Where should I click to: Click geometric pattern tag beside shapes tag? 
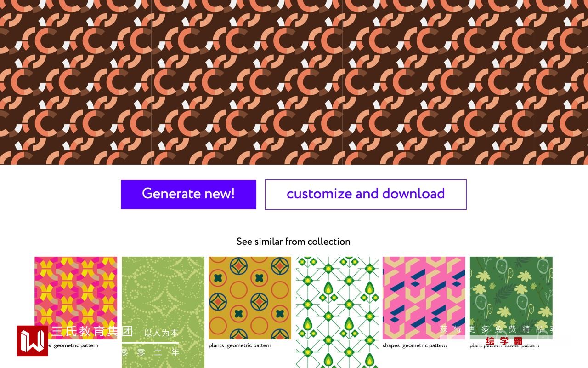click(x=424, y=345)
